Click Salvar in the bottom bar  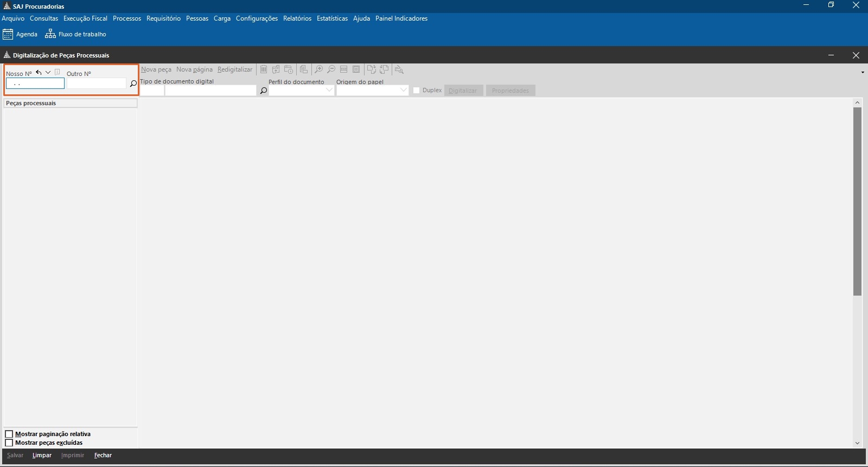tap(15, 455)
